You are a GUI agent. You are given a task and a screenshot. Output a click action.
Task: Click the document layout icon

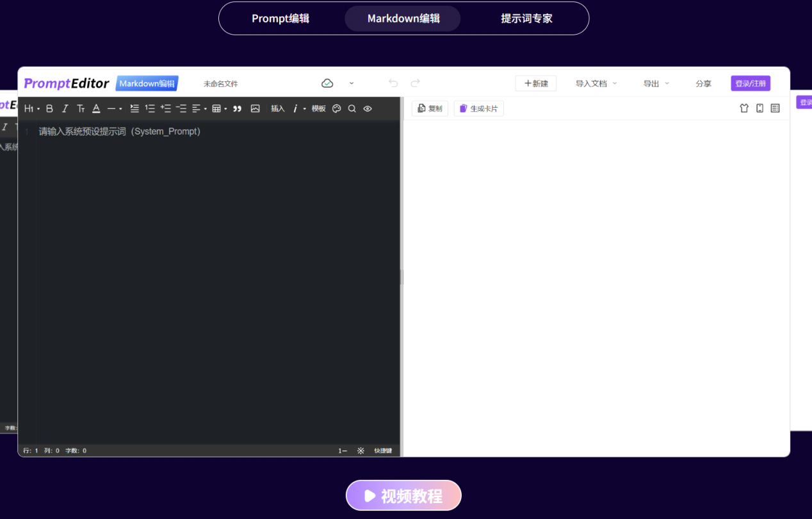(x=775, y=108)
